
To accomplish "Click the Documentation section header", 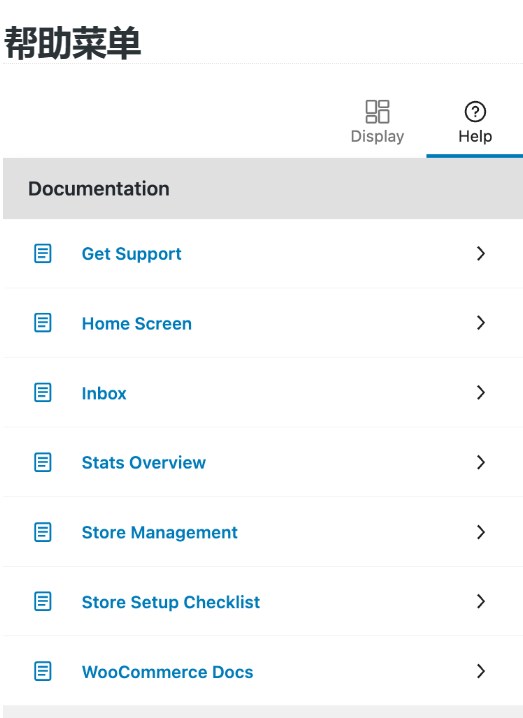I will pos(263,189).
